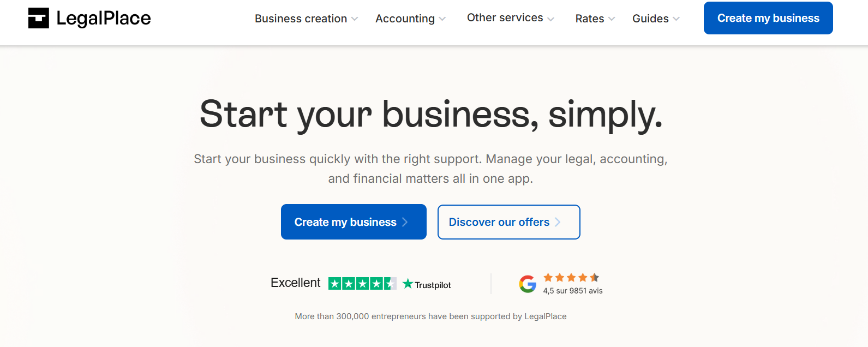This screenshot has width=868, height=347.
Task: Click the LegalPlace square logo icon
Action: click(39, 18)
